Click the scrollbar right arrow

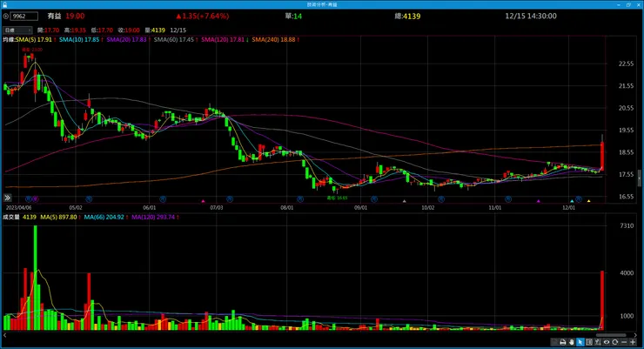coord(635,335)
